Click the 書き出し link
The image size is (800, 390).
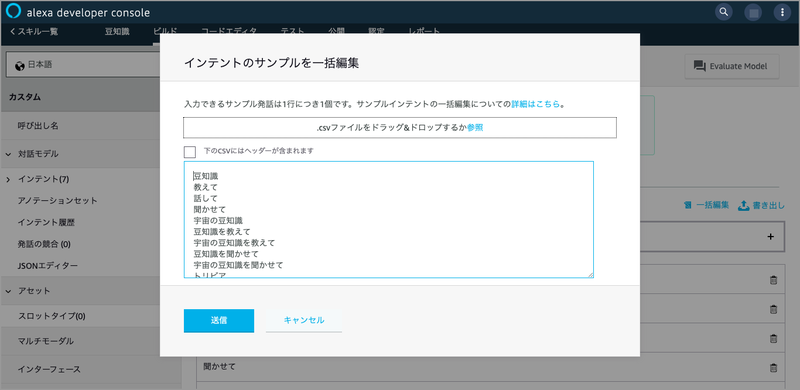[x=768, y=206]
